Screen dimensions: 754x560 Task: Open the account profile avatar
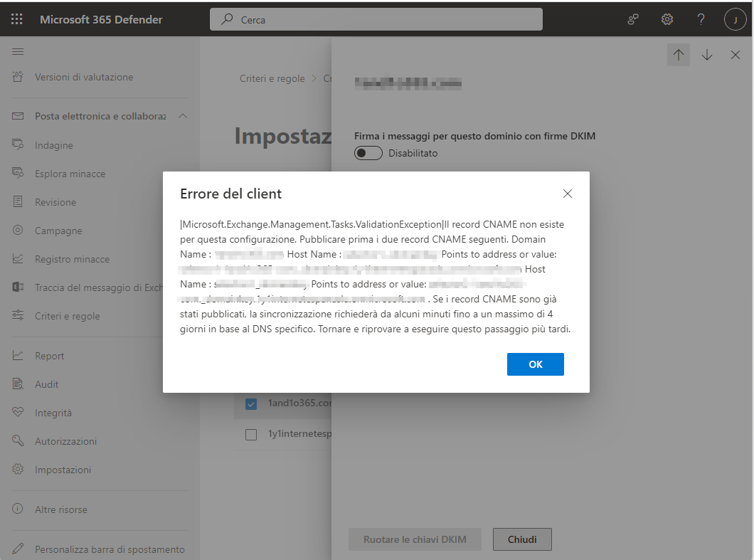pyautogui.click(x=735, y=20)
